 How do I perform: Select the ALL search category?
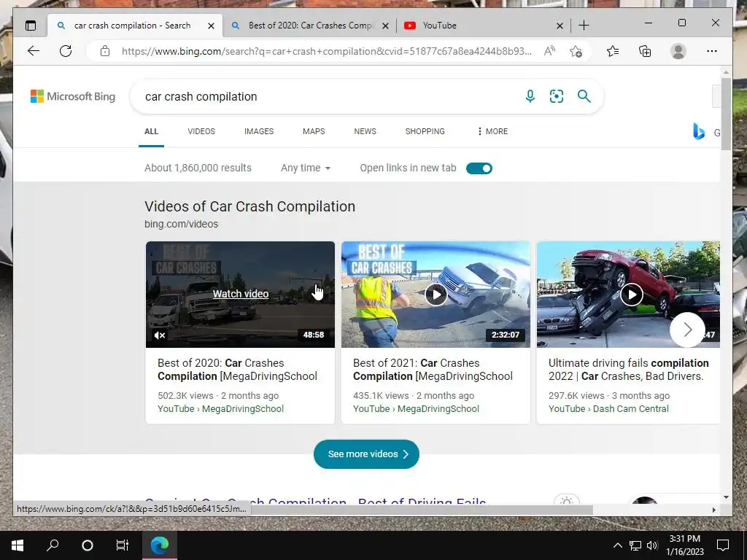point(151,131)
